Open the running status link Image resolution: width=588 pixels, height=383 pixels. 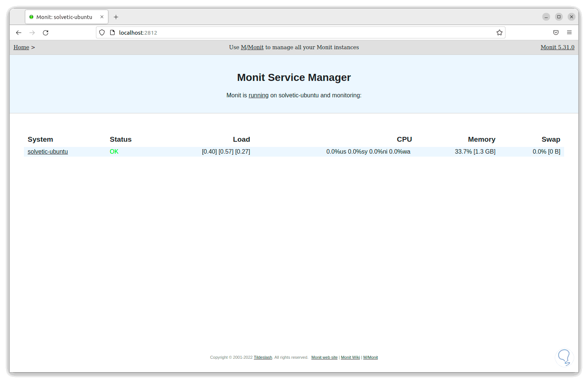(x=258, y=95)
